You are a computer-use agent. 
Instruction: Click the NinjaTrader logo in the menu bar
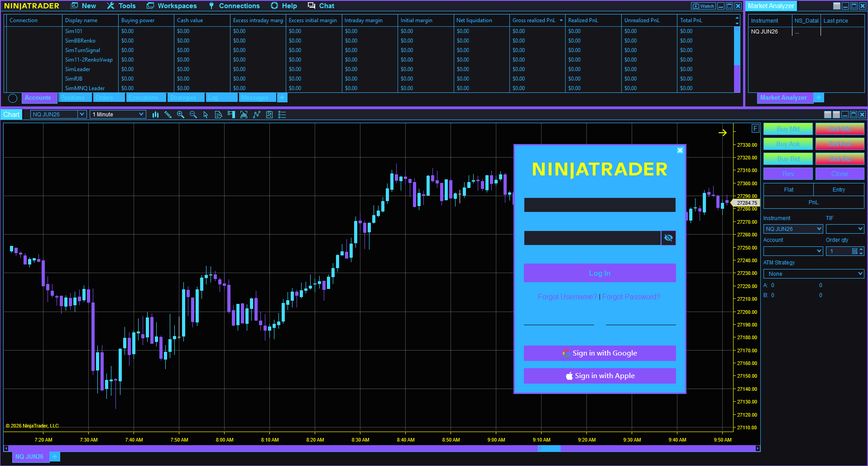tap(32, 6)
